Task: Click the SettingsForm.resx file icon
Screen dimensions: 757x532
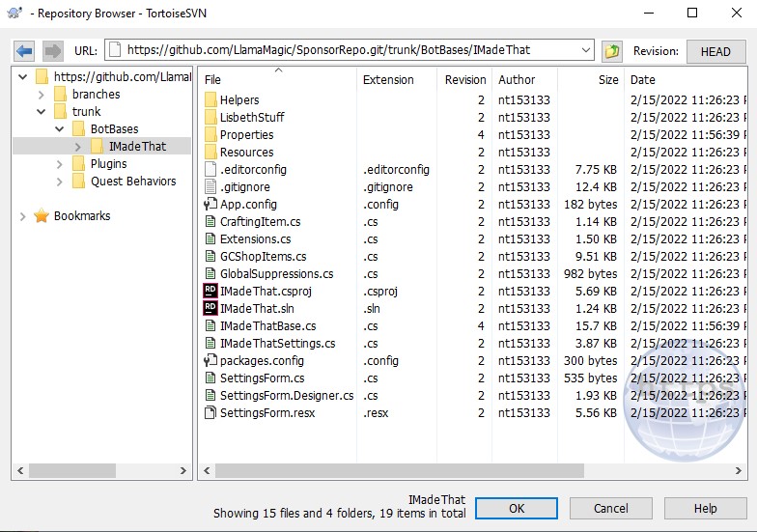Action: click(210, 413)
